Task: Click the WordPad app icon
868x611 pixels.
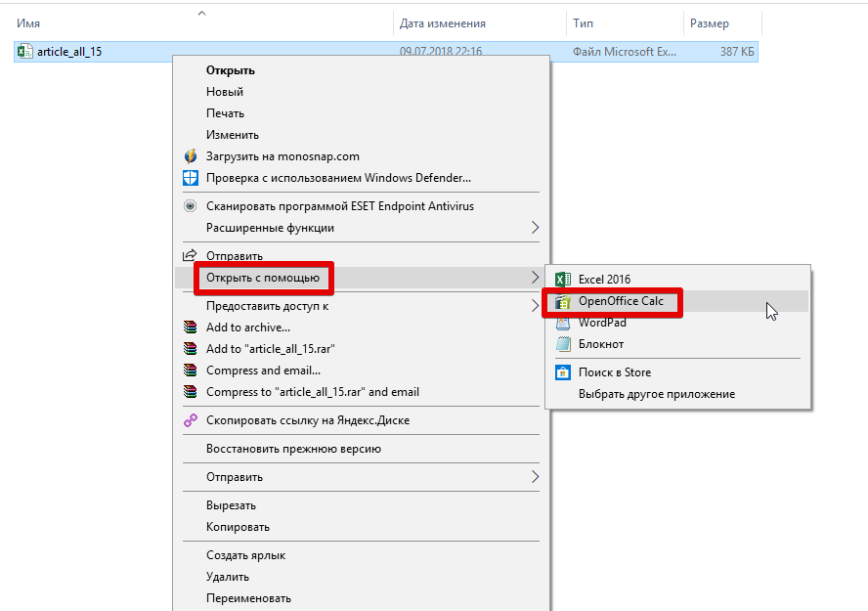Action: pos(563,323)
